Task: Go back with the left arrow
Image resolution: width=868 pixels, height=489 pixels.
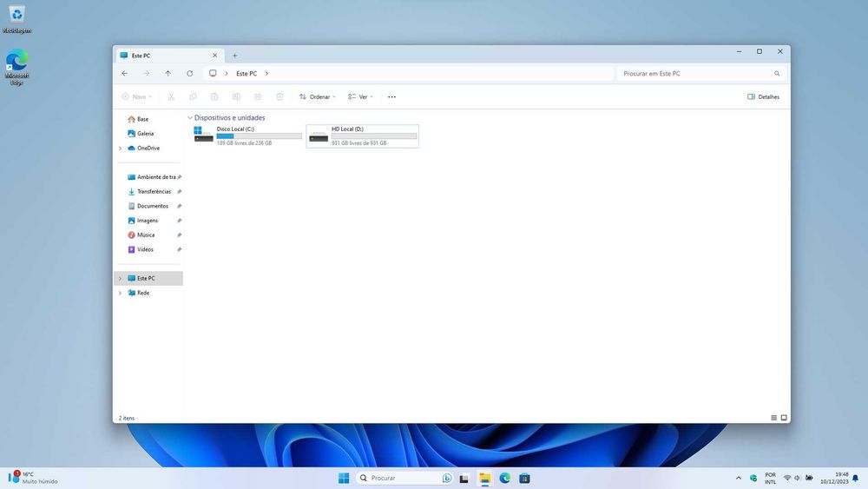Action: coord(124,73)
